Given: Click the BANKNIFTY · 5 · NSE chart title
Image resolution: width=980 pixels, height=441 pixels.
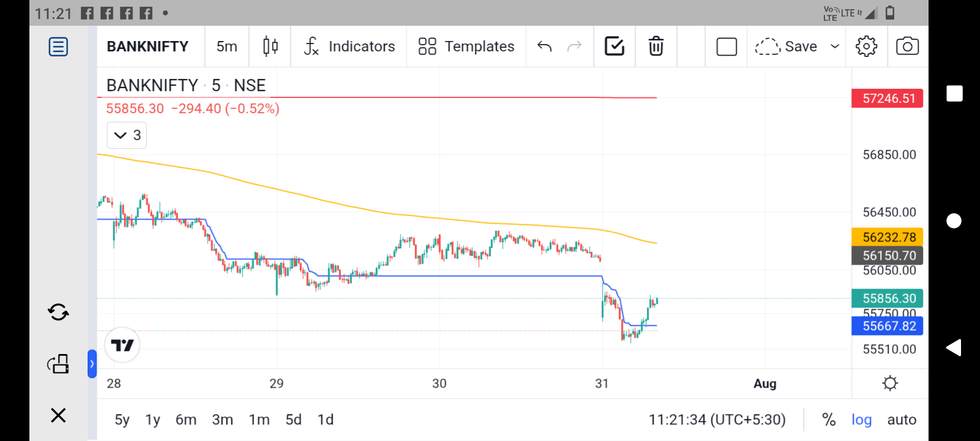Looking at the screenshot, I should (186, 85).
